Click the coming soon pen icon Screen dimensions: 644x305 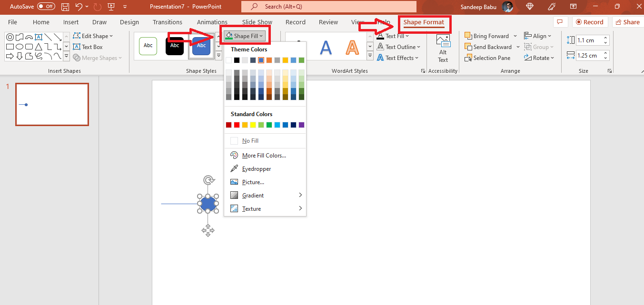pos(552,7)
